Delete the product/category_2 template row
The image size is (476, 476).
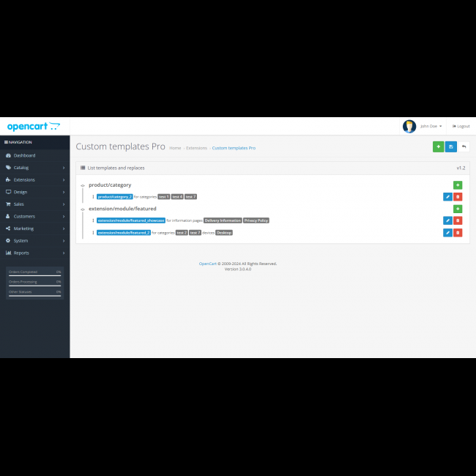458,196
